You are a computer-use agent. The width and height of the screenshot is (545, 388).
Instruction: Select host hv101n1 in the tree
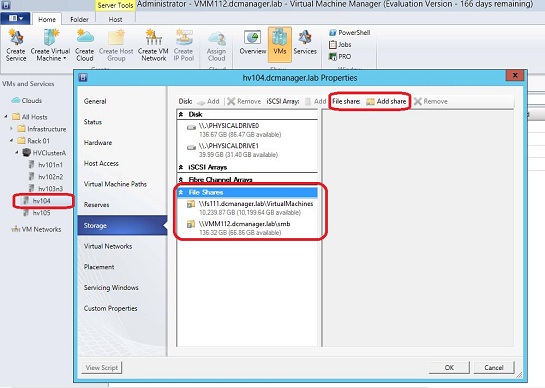pyautogui.click(x=46, y=165)
